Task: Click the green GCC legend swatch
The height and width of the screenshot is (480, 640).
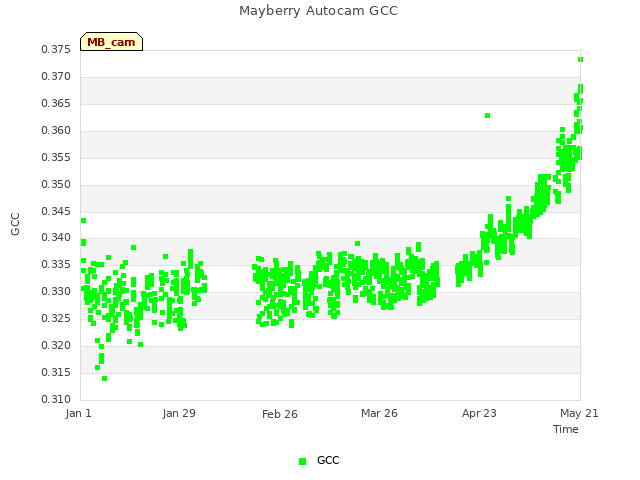Action: (302, 461)
